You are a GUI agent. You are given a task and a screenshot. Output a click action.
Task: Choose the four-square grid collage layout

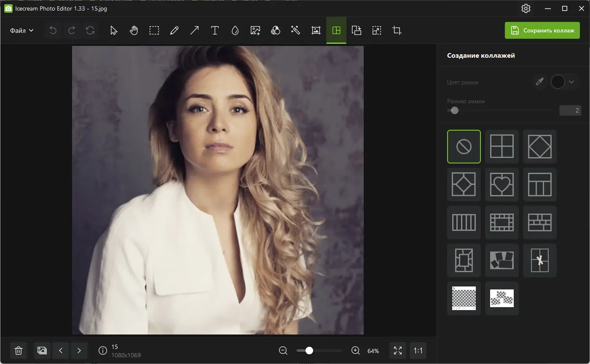pos(501,147)
